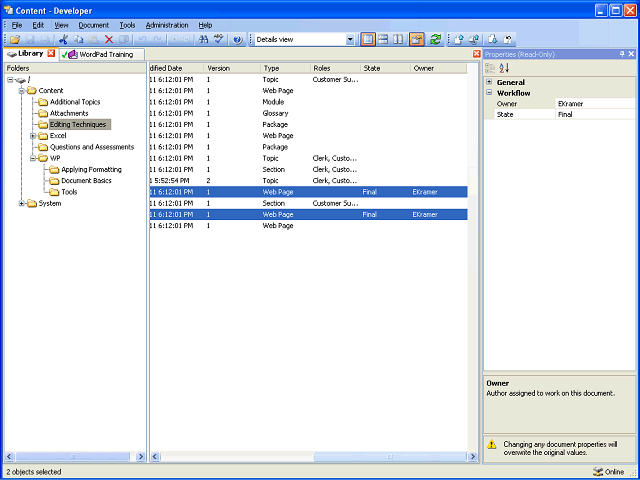The width and height of the screenshot is (640, 480).
Task: Click the document list horizontal scrollbar thumb
Action: point(389,456)
